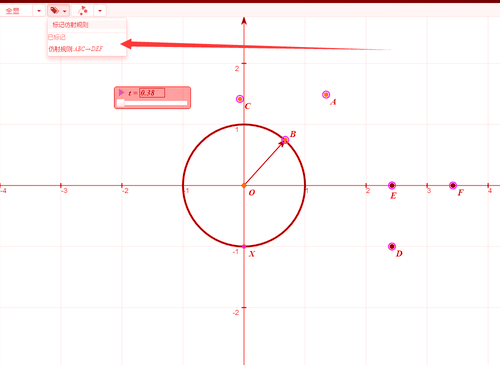Select point F on the x-axis
Screen dimensions: 500x365
453,185
